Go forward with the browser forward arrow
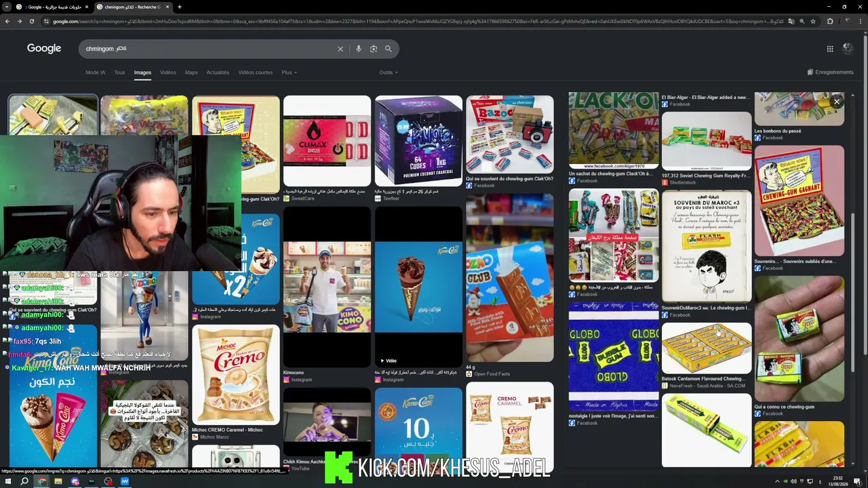 pos(19,21)
